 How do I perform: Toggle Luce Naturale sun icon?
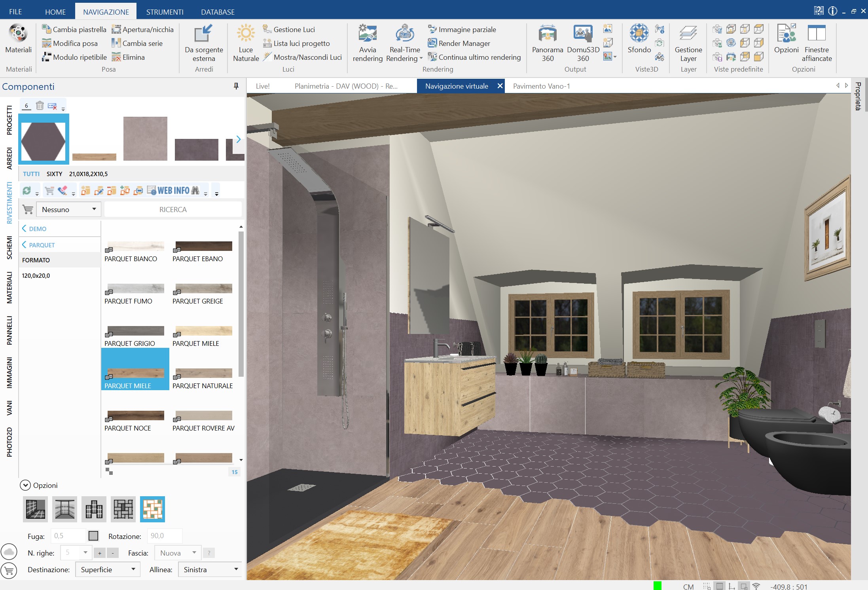click(x=246, y=43)
